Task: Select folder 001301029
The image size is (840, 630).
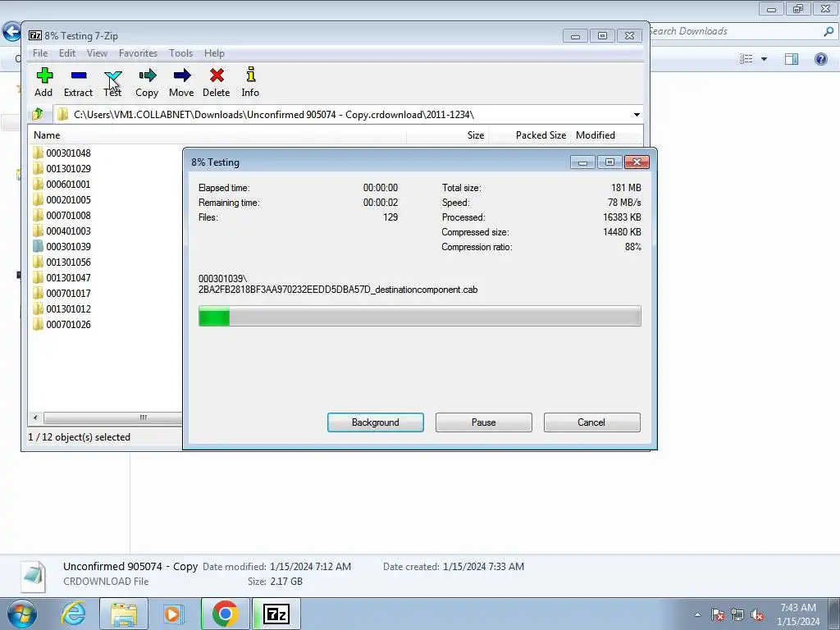Action: click(x=68, y=169)
